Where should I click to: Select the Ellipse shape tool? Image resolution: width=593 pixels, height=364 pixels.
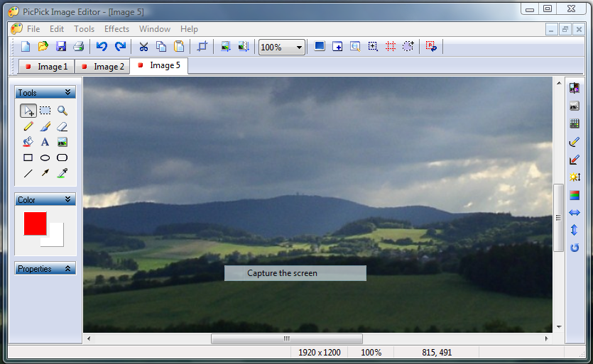(x=45, y=158)
